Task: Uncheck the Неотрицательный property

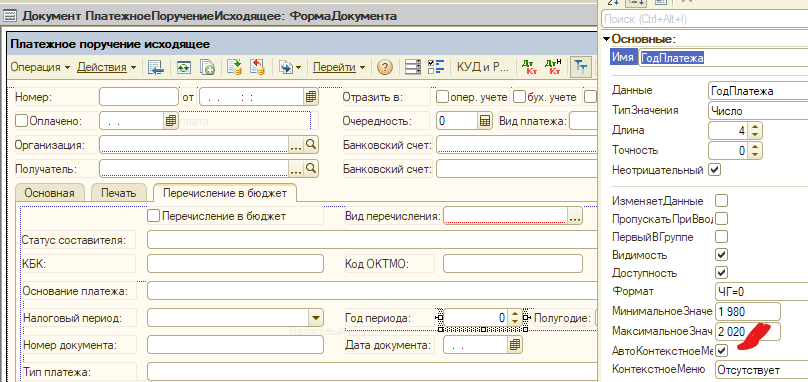Action: 714,169
